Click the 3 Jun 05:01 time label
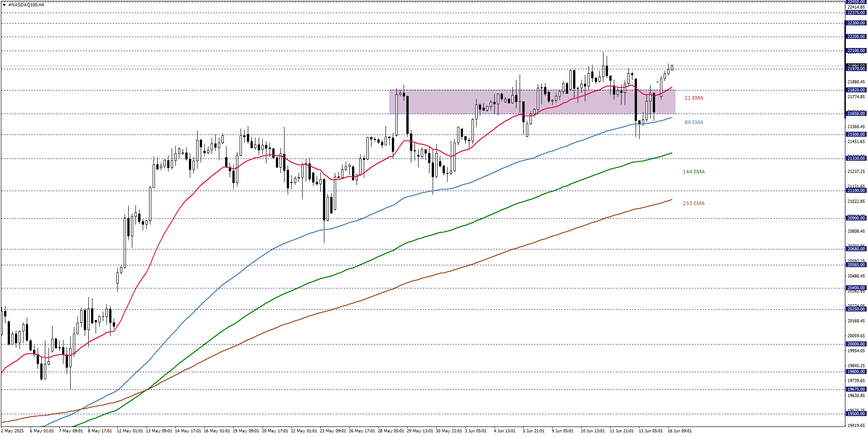This screenshot has width=868, height=436. click(x=476, y=431)
